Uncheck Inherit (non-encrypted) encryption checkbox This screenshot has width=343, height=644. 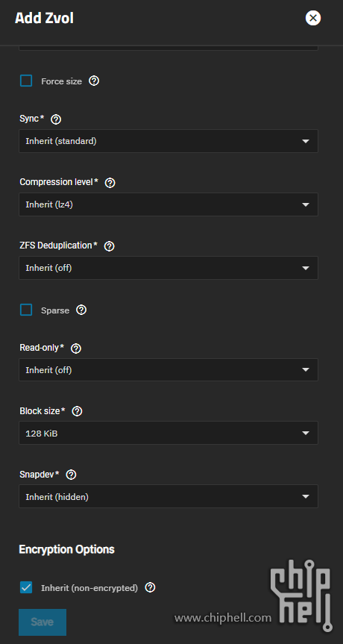pos(26,588)
